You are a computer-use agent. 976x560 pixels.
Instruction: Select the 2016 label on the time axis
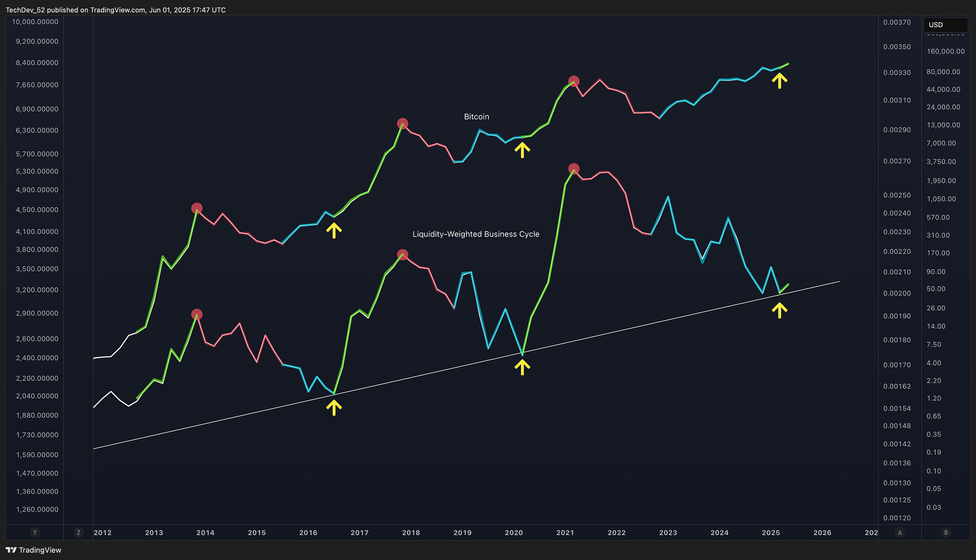click(x=308, y=532)
